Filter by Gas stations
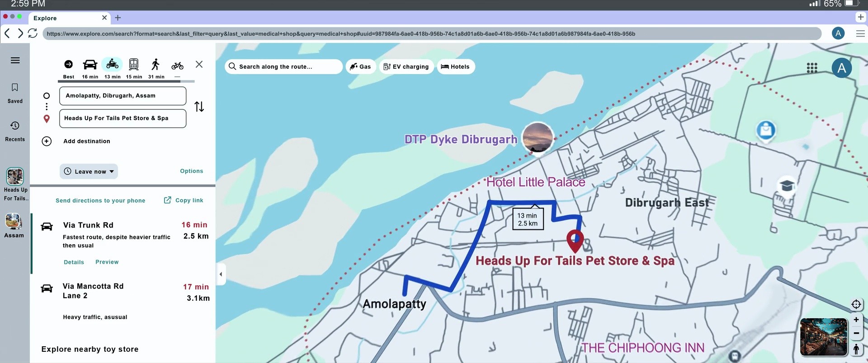 coord(361,66)
